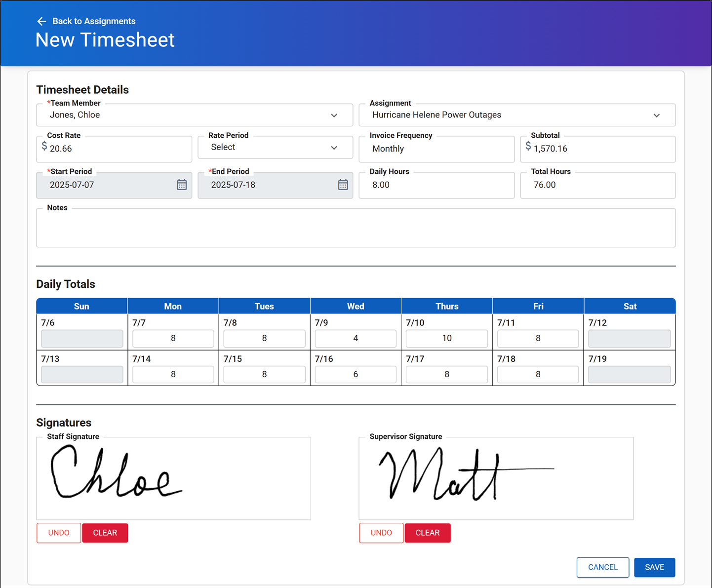Open the End Period calendar picker
The width and height of the screenshot is (712, 588).
click(x=343, y=185)
